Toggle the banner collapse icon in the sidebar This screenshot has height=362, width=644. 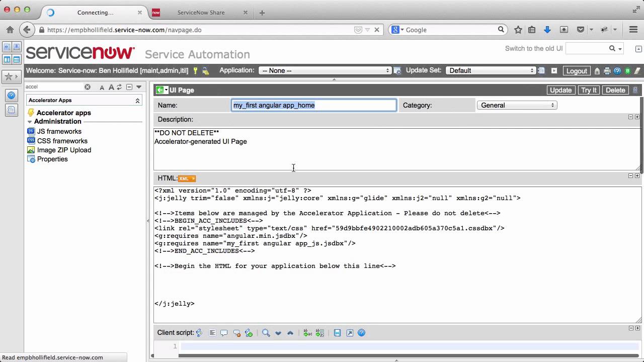click(17, 47)
